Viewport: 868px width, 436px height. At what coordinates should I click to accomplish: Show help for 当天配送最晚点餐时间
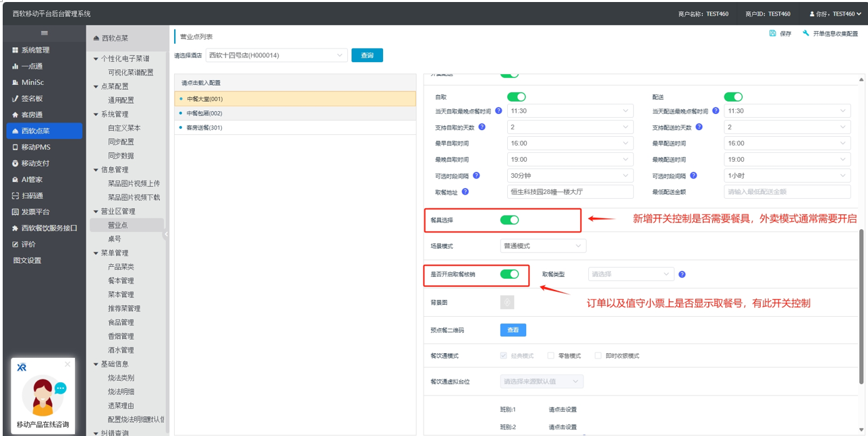tap(716, 111)
